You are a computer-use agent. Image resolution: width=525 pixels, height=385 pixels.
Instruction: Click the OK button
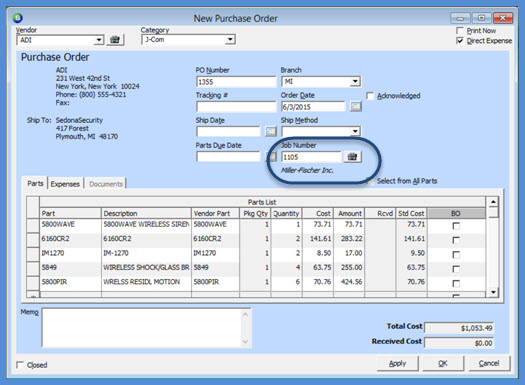(443, 363)
